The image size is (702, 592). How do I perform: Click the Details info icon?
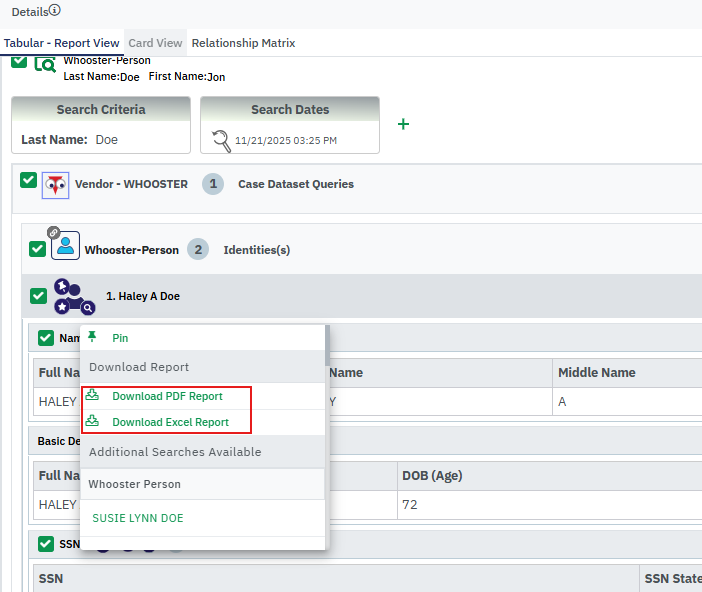pos(55,11)
